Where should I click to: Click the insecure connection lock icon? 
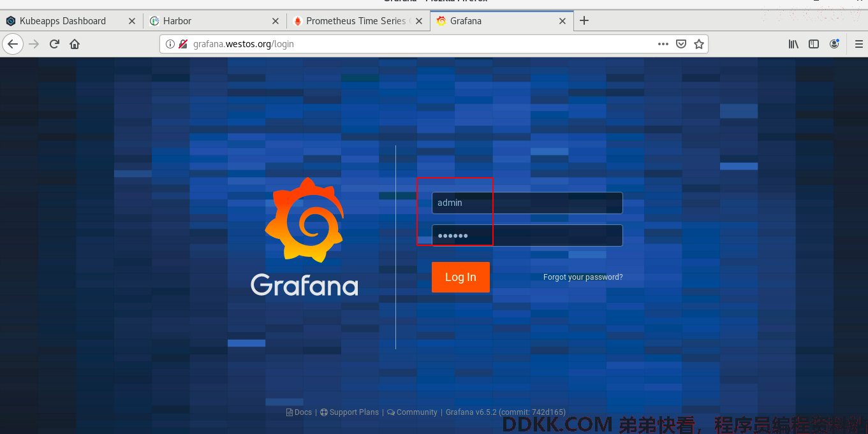pos(183,44)
